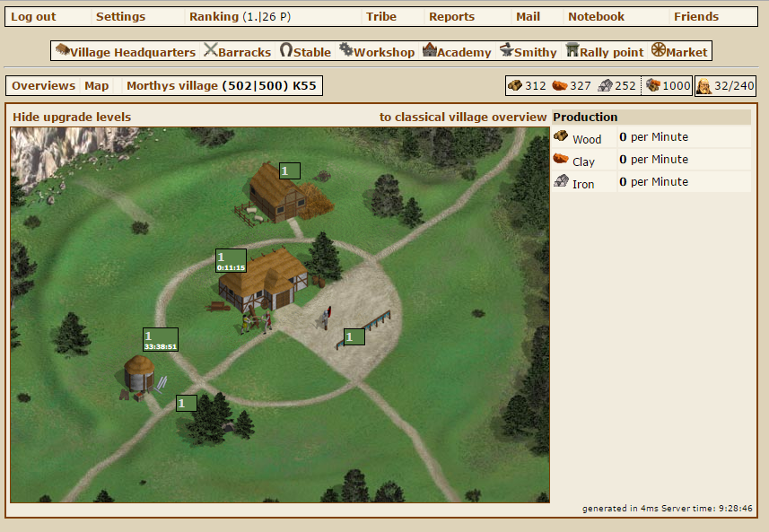Go to Overviews
The image size is (769, 532).
[44, 86]
